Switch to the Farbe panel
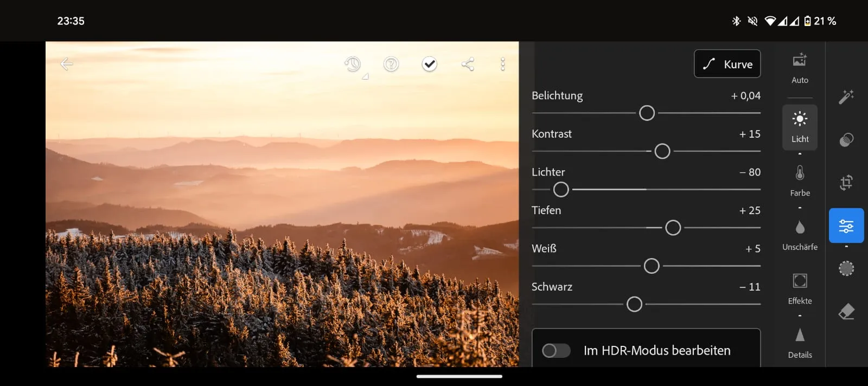This screenshot has height=386, width=868. (800, 181)
